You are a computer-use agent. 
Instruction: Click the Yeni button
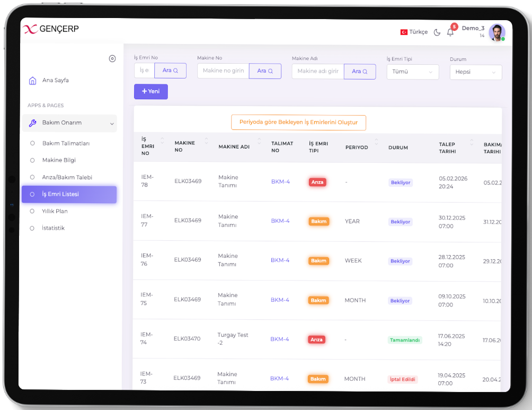[x=151, y=92]
